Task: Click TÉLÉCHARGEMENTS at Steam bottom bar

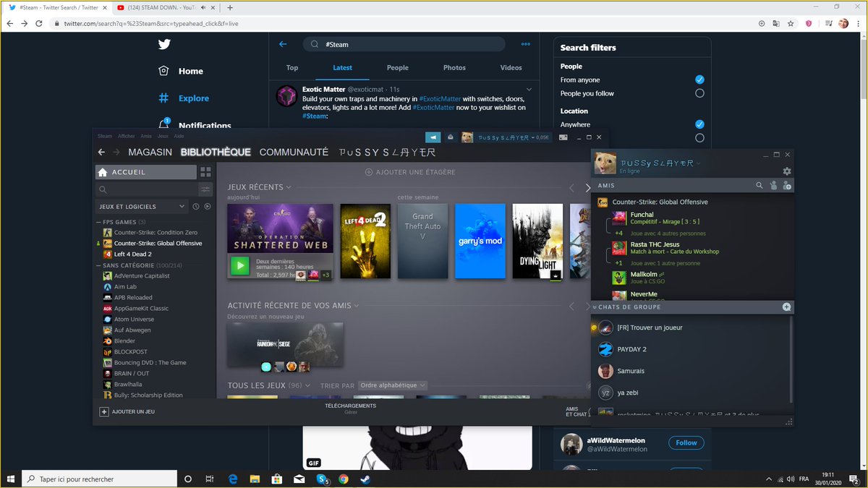Action: pos(350,406)
